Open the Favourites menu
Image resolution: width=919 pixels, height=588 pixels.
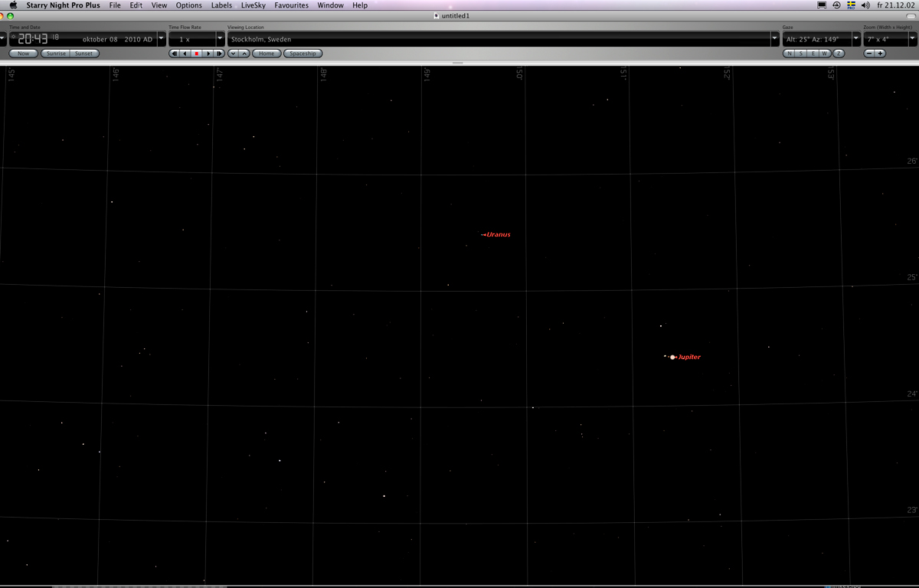pyautogui.click(x=292, y=5)
